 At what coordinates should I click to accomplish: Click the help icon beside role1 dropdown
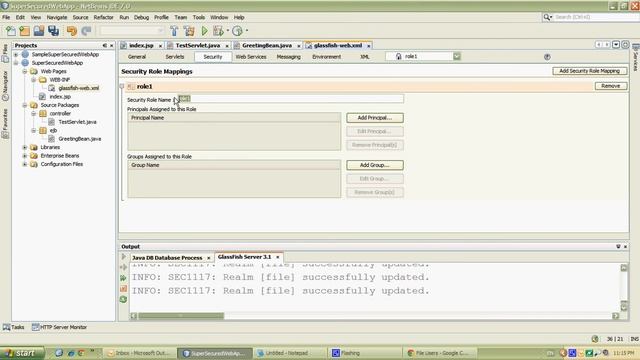click(x=547, y=57)
